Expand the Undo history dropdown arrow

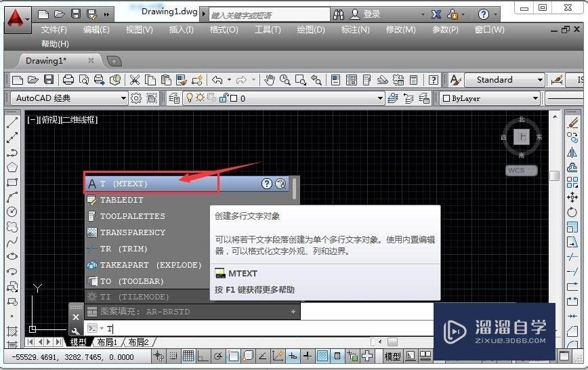click(229, 79)
